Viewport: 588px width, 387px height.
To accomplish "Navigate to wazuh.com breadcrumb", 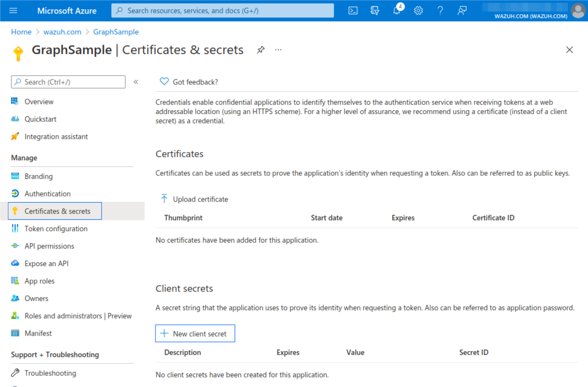I will [62, 32].
